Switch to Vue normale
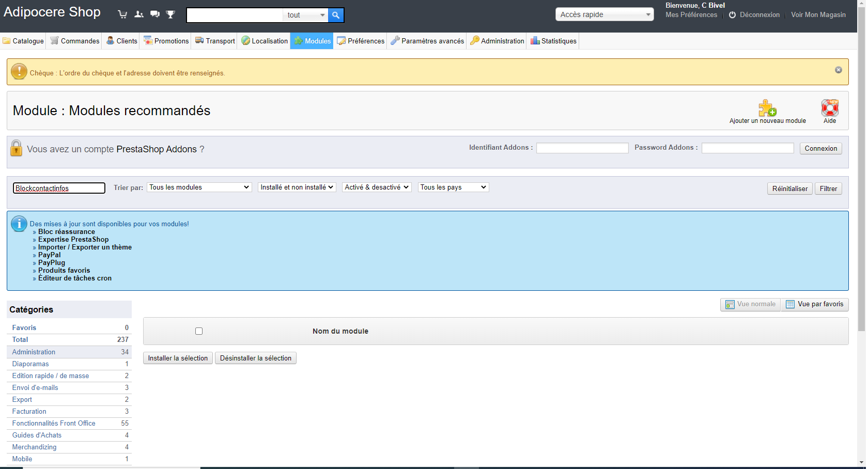Image resolution: width=868 pixels, height=469 pixels. (751, 304)
